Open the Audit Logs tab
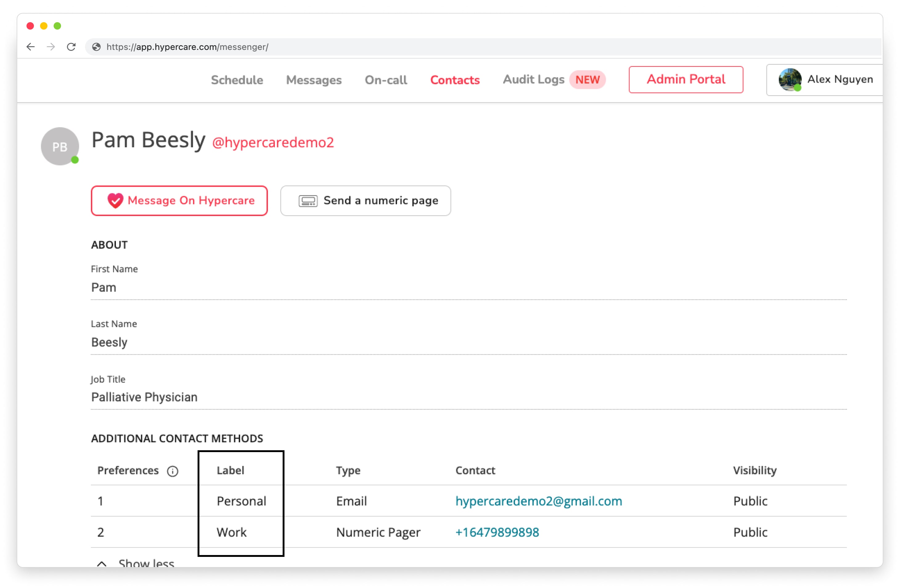Image resolution: width=900 pixels, height=588 pixels. tap(534, 80)
